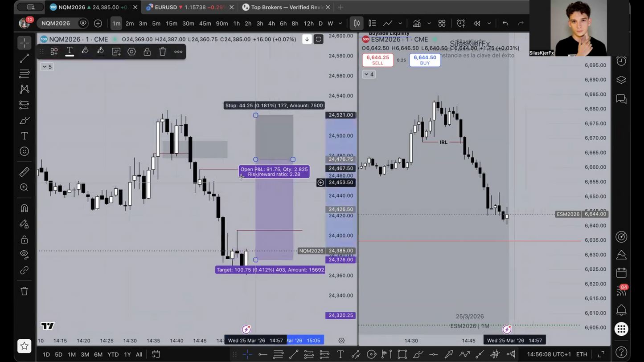644x362 pixels.
Task: Open the Fibonacci and Gann tools group
Action: coord(25,73)
